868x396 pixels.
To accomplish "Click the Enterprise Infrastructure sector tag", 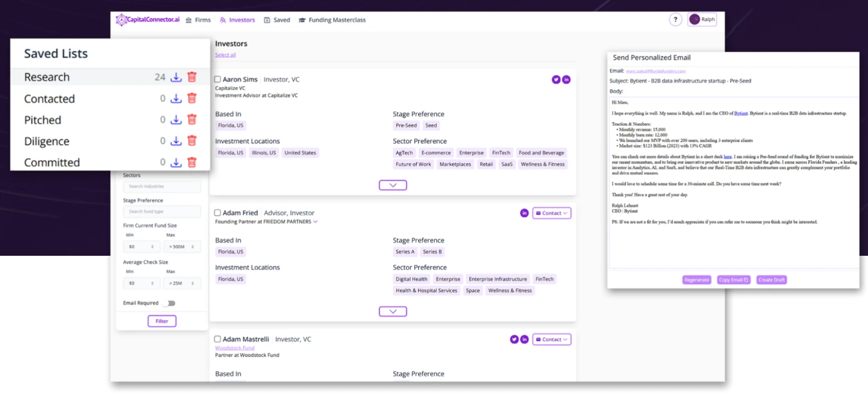I will click(x=498, y=279).
